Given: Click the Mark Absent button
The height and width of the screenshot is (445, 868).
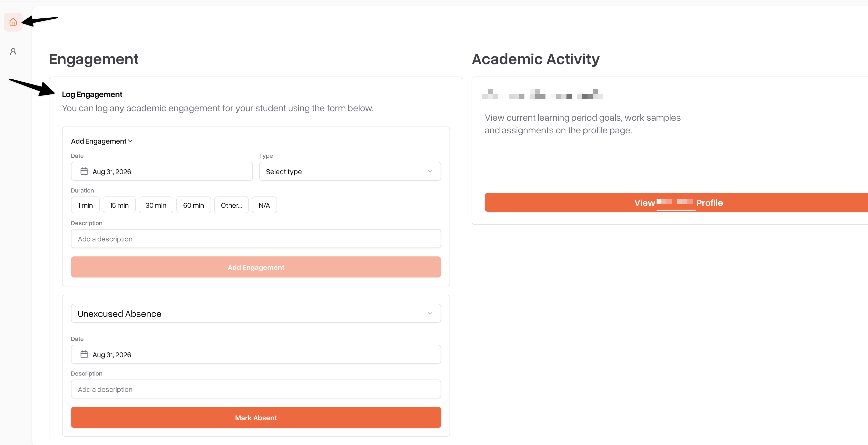Looking at the screenshot, I should pos(256,418).
